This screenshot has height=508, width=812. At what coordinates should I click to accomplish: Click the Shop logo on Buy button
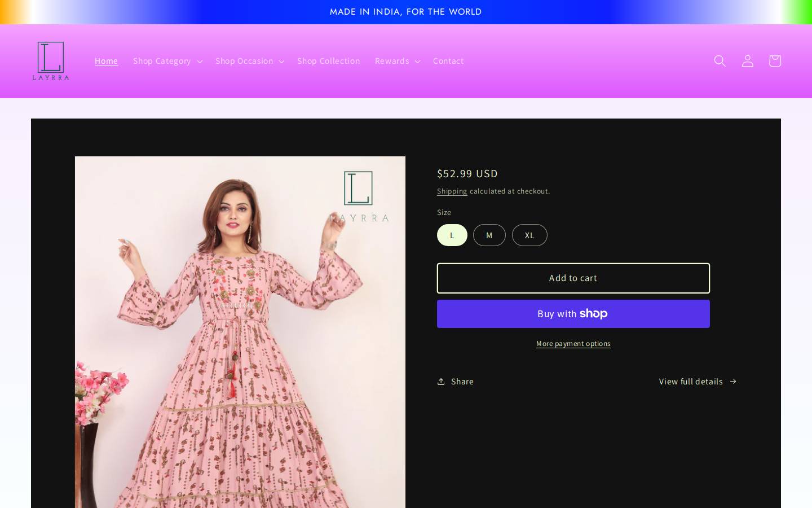click(x=593, y=314)
